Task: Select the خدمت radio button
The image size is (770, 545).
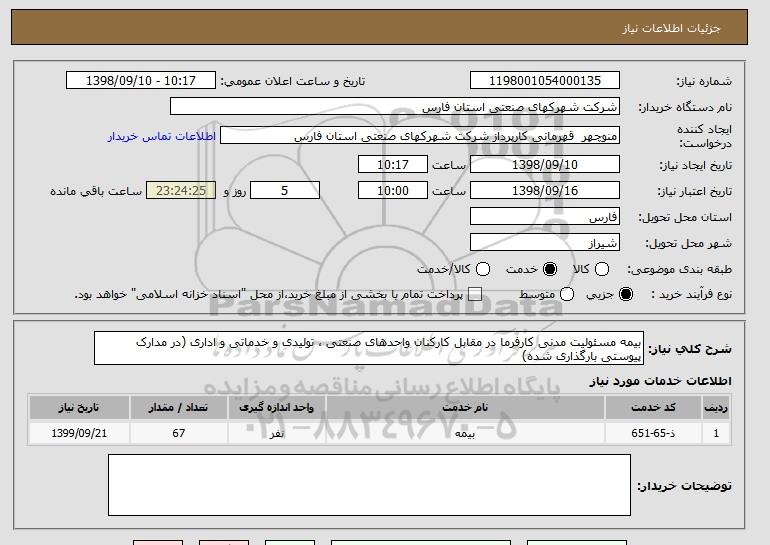Action: pos(550,269)
